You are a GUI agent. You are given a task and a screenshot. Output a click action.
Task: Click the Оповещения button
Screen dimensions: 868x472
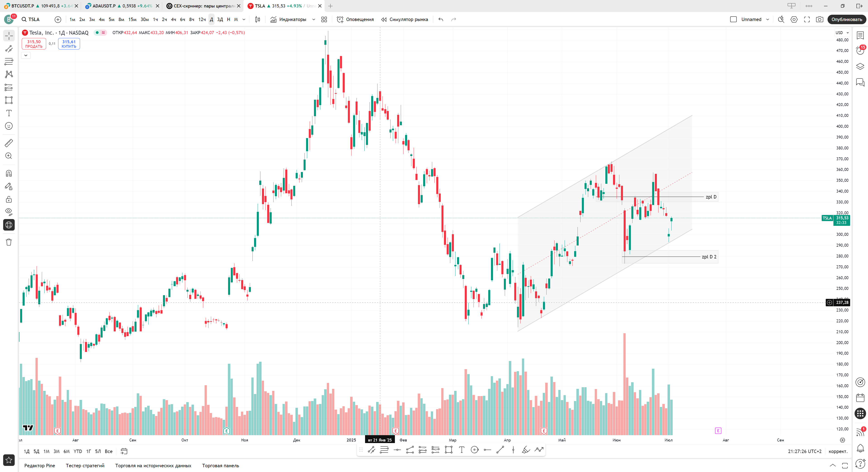click(356, 19)
